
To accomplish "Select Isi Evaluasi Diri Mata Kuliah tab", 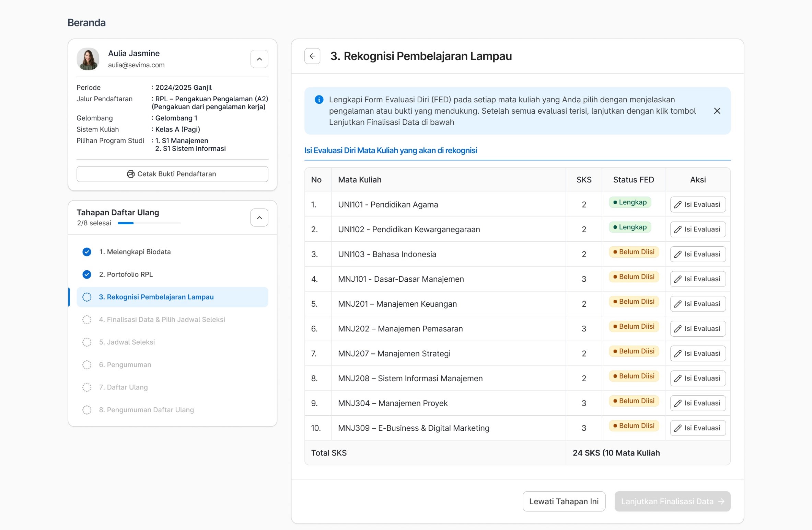I will [390, 150].
